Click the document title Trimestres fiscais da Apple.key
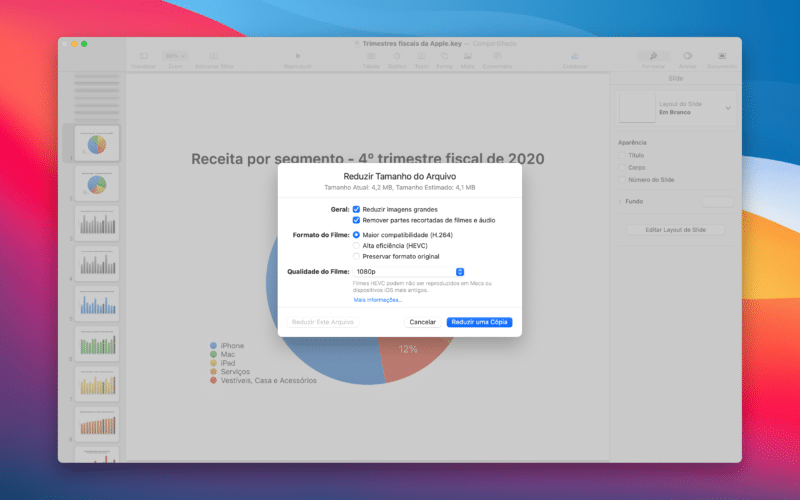The width and height of the screenshot is (800, 500). [x=412, y=44]
